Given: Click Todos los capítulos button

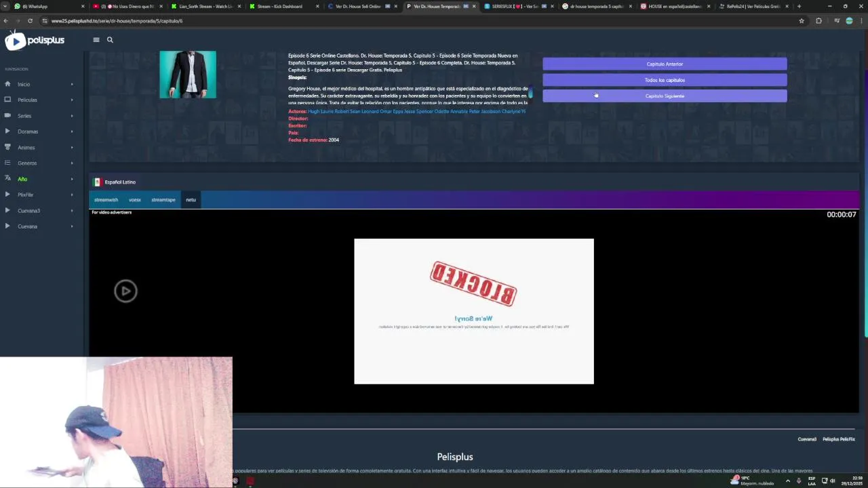Looking at the screenshot, I should pyautogui.click(x=665, y=80).
